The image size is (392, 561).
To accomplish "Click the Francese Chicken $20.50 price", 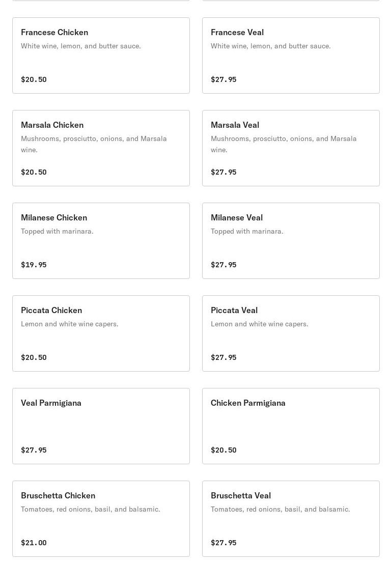I will pos(34,79).
